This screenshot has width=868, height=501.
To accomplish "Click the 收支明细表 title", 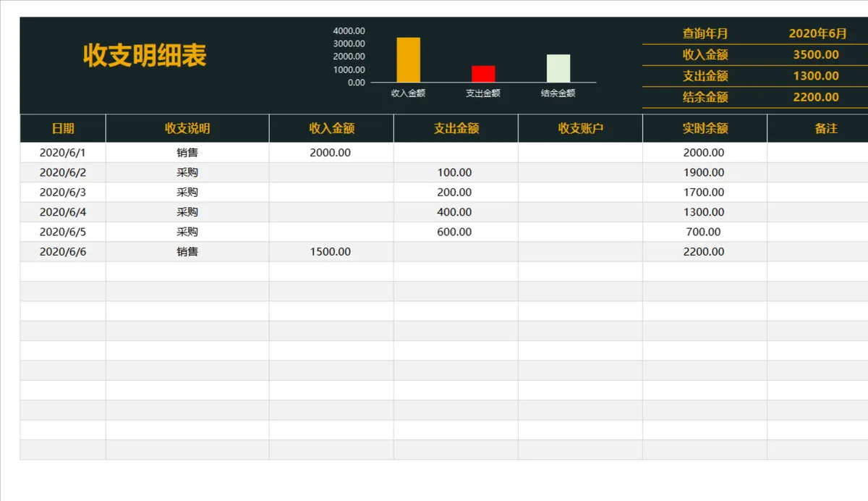I will pyautogui.click(x=145, y=56).
